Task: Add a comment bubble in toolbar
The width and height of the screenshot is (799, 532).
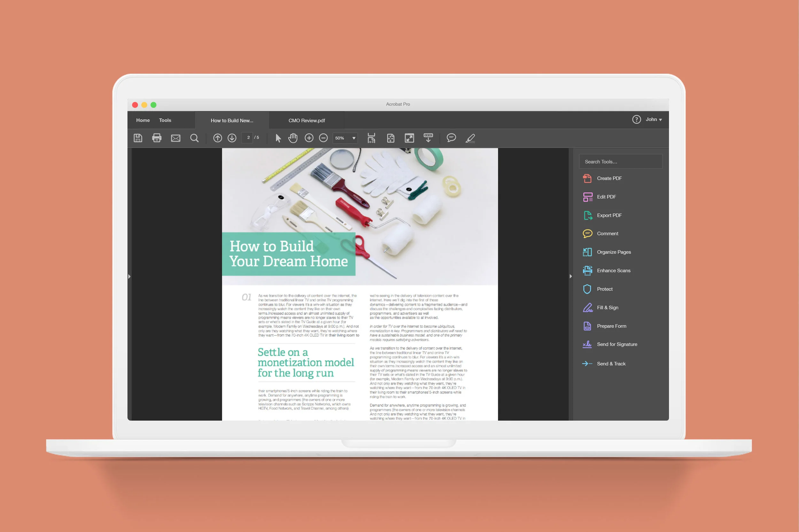Action: point(451,138)
